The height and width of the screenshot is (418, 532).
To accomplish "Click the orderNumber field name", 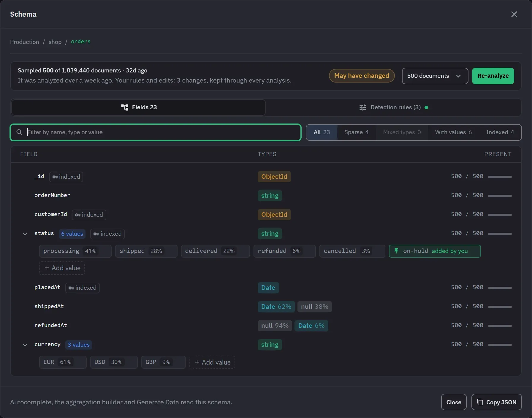I will [x=52, y=195].
